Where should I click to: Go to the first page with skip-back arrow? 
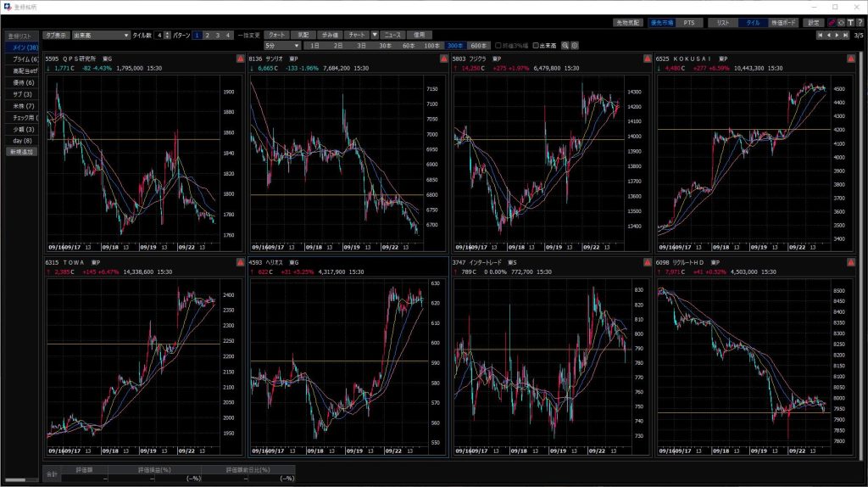820,36
